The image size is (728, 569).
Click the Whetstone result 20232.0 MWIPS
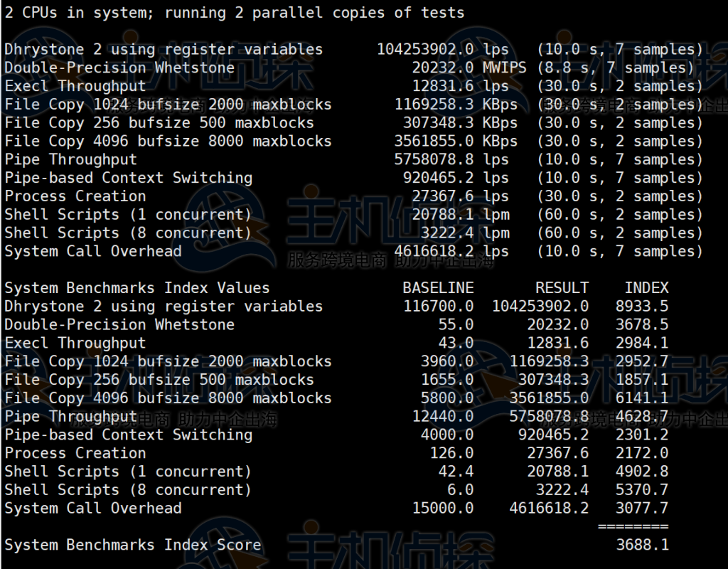point(469,68)
